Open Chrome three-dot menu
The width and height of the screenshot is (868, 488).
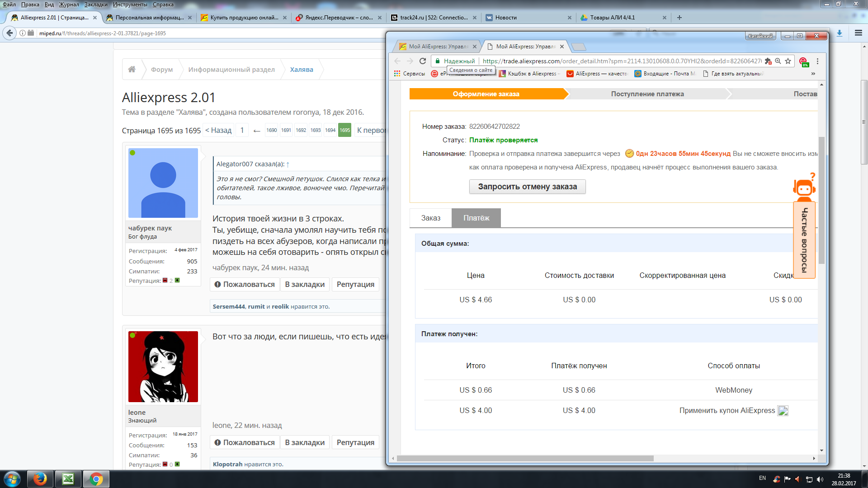pyautogui.click(x=817, y=61)
